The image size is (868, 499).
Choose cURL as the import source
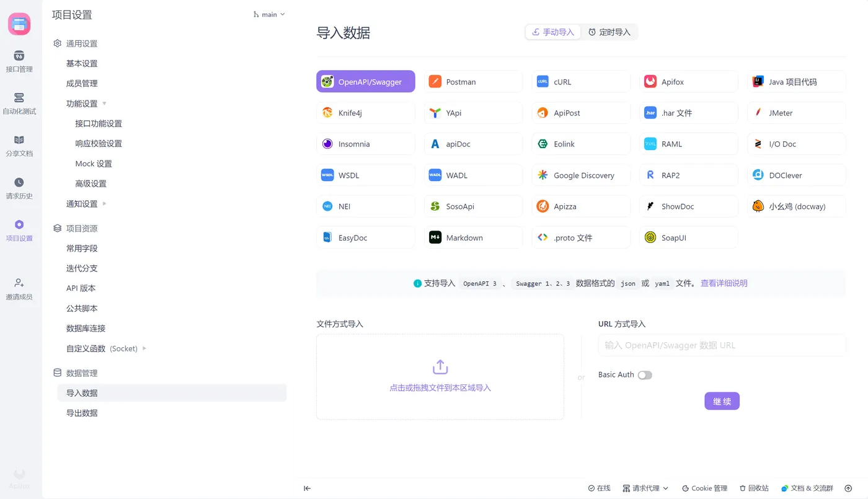(581, 81)
